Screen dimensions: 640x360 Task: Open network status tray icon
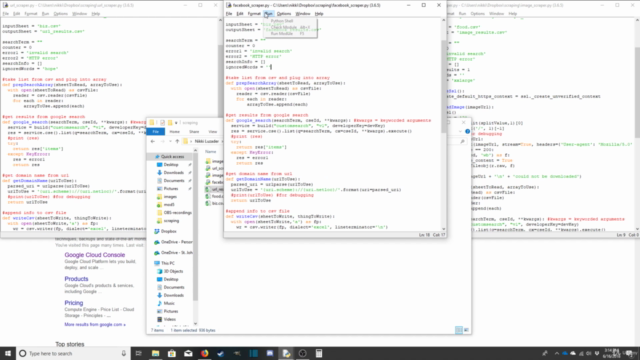[x=581, y=353]
